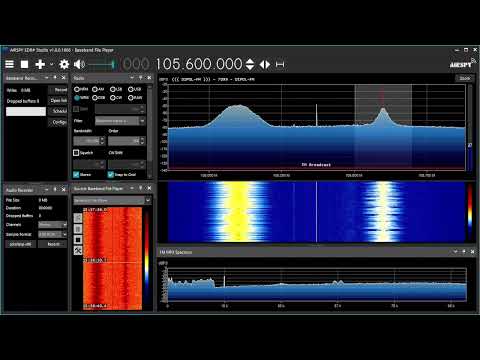
Task: Click the up/down tuning arrows beside the frequency
Action: click(250, 64)
